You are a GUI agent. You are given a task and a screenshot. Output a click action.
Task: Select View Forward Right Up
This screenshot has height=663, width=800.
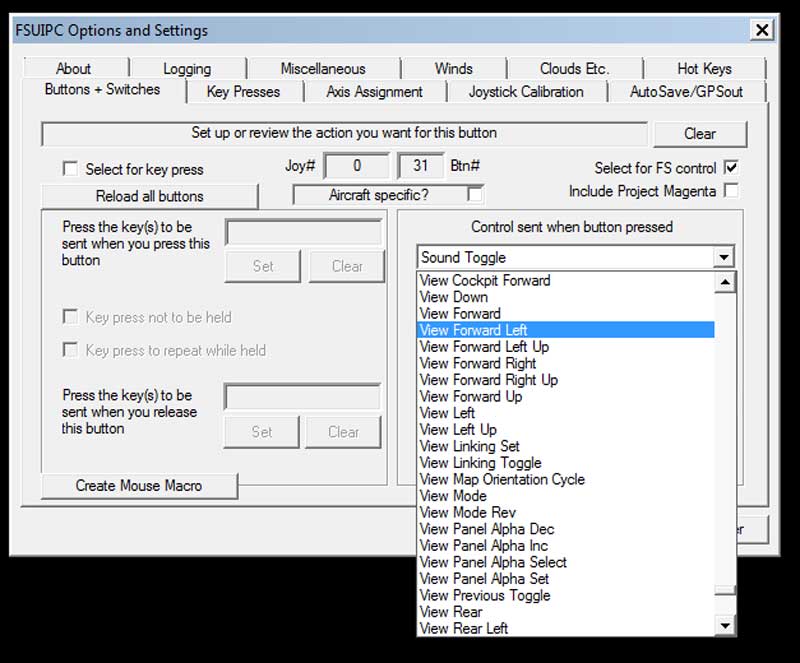(x=566, y=380)
